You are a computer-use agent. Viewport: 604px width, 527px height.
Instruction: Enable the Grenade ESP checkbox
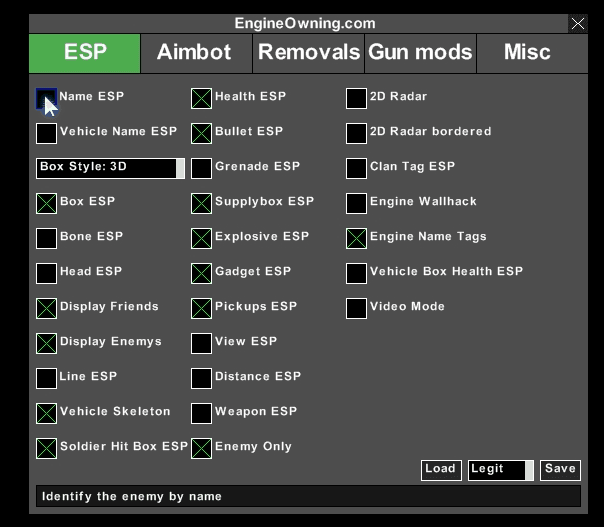(202, 168)
